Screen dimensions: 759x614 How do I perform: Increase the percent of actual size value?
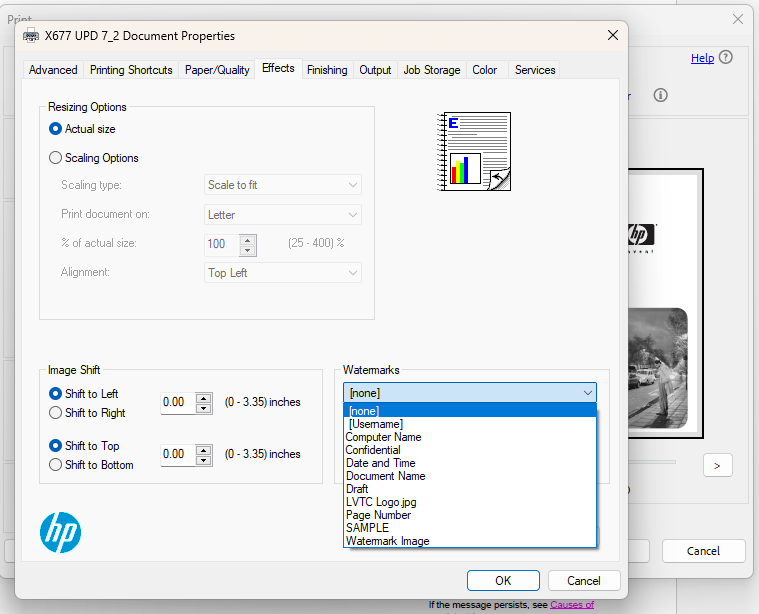(248, 240)
